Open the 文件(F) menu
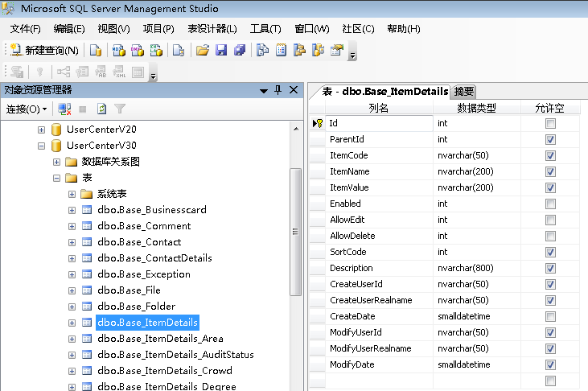The image size is (588, 391). point(25,29)
